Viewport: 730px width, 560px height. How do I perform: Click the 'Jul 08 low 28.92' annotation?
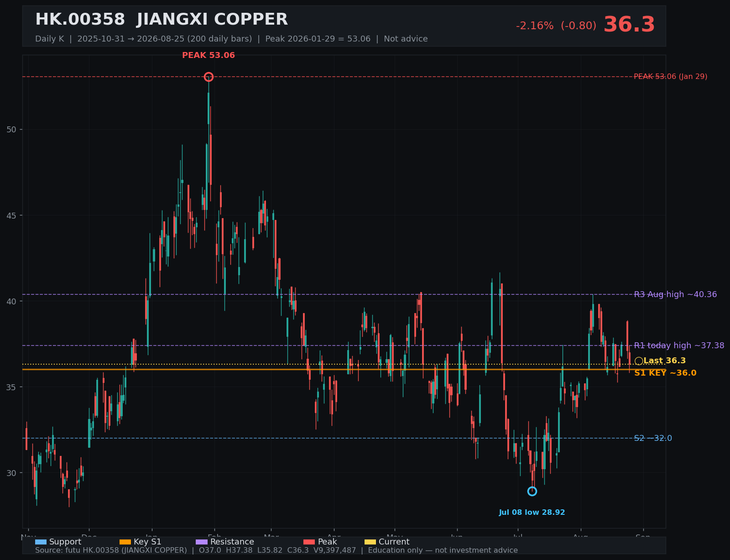532,513
